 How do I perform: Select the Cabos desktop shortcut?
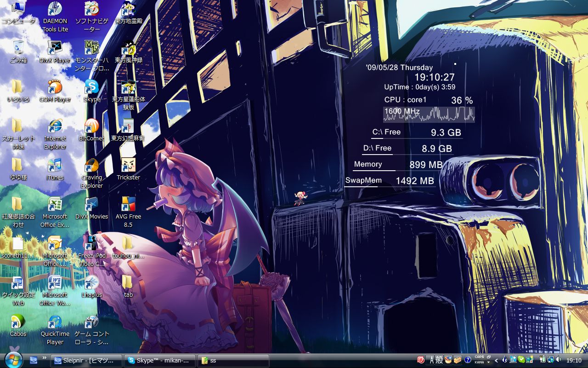click(x=18, y=326)
